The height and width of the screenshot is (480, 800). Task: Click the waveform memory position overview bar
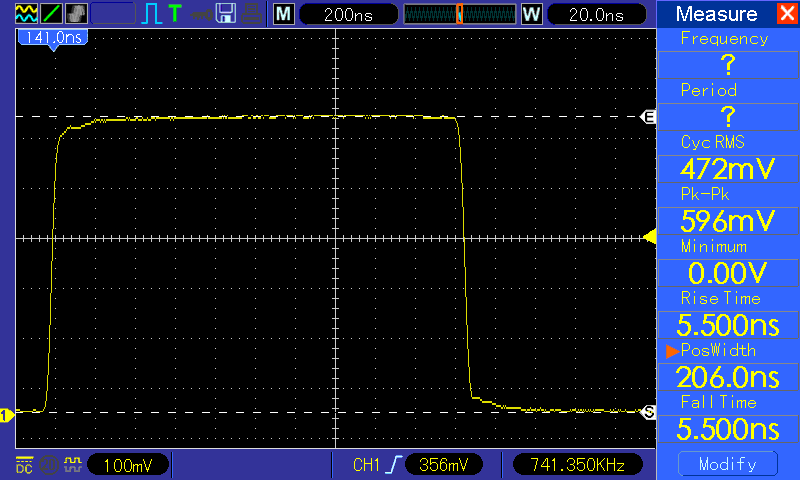click(x=460, y=14)
